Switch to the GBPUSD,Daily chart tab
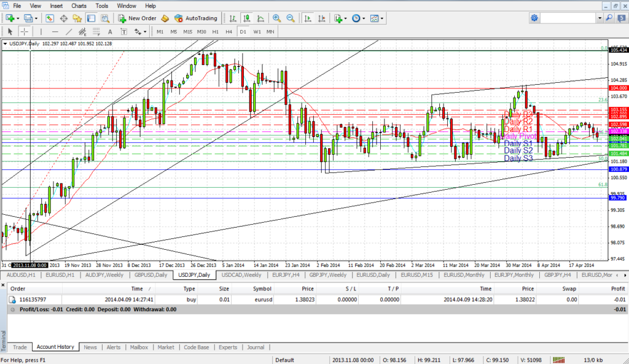The height and width of the screenshot is (364, 629). (x=150, y=275)
